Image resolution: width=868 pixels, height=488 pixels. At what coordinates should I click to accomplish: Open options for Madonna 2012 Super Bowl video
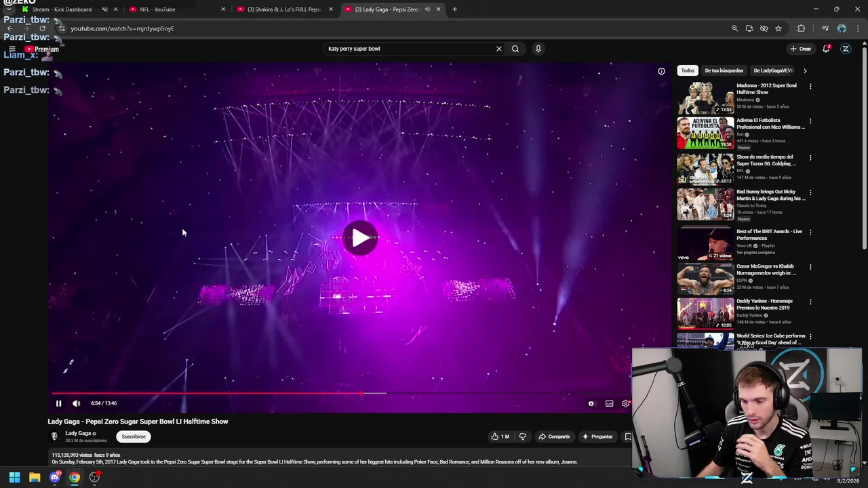point(810,87)
